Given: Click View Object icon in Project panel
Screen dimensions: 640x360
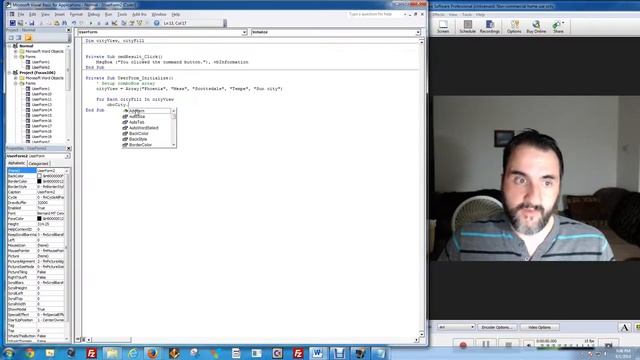Looking at the screenshot, I should [x=18, y=38].
